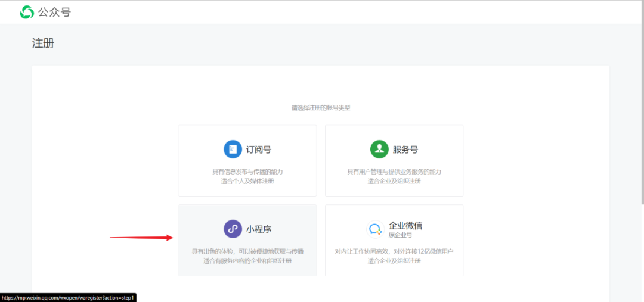
Task: Click the purple 小程序 mini program icon
Action: click(x=233, y=229)
